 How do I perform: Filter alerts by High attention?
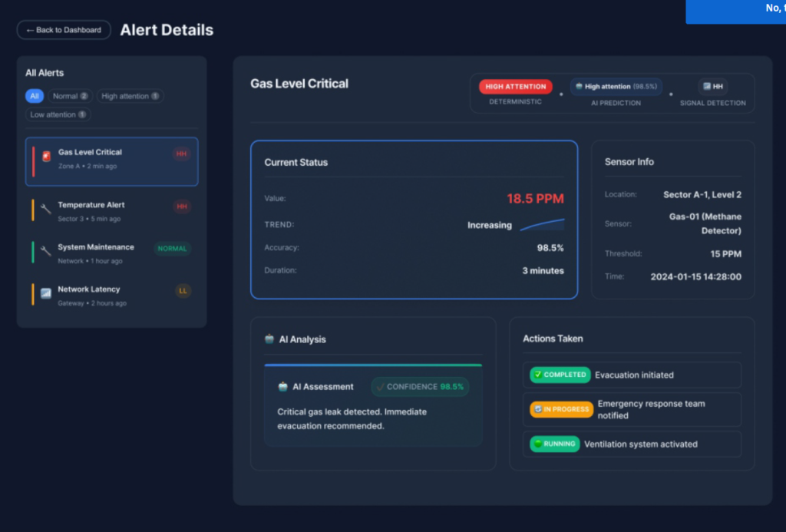[130, 96]
